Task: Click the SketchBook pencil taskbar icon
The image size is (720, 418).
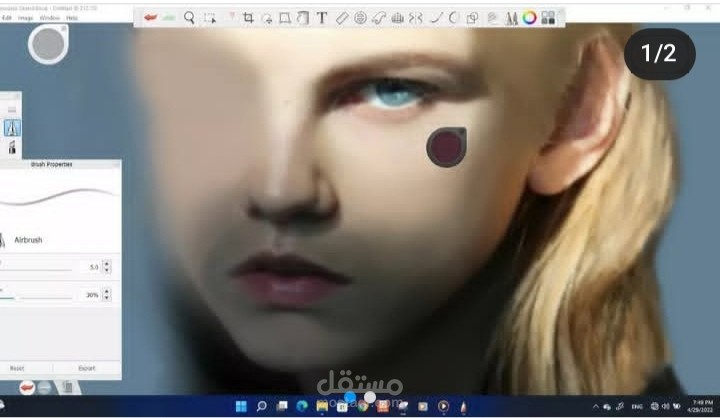Action: [x=463, y=406]
